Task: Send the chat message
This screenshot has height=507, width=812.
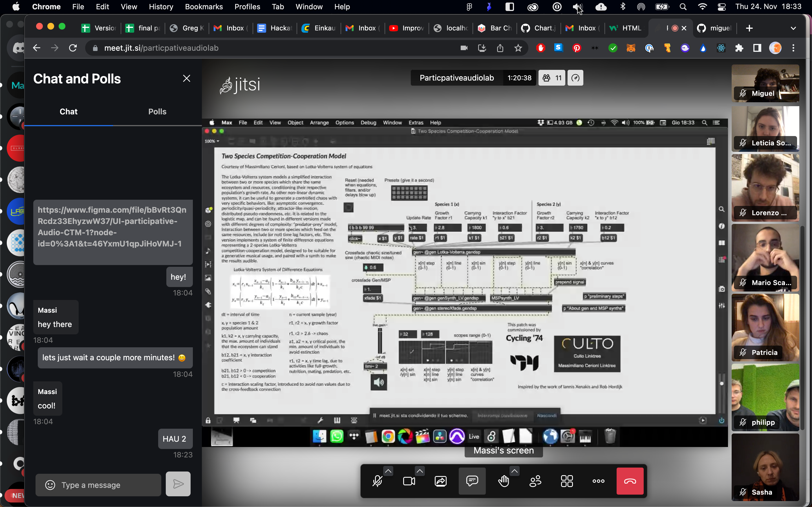Action: tap(178, 484)
